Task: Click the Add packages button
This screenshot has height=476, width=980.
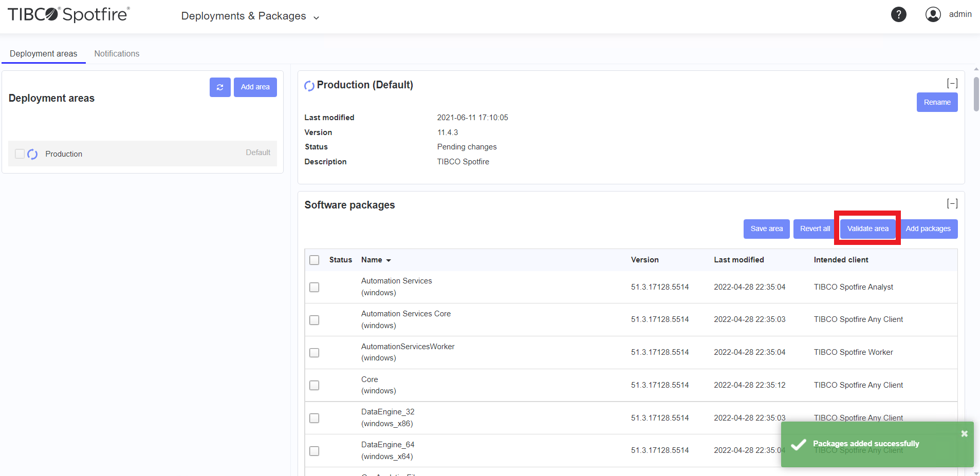Action: click(928, 229)
